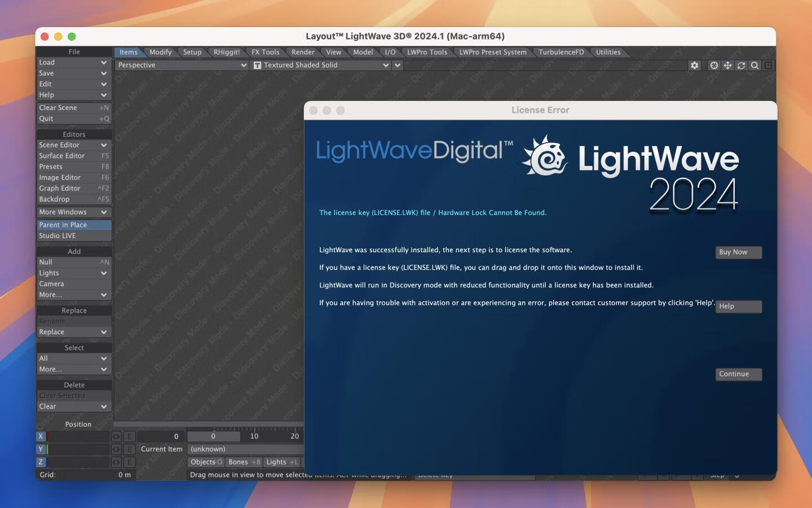This screenshot has width=812, height=508.
Task: Toggle Parent in Place mode
Action: pos(74,225)
